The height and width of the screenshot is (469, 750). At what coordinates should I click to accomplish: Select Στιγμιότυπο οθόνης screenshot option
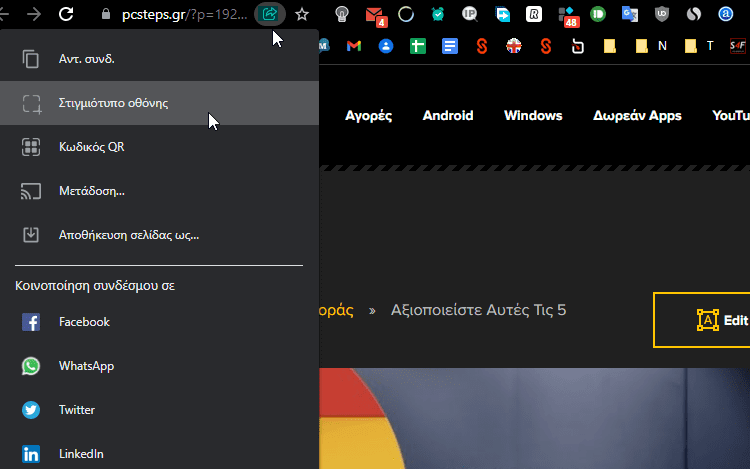click(159, 103)
